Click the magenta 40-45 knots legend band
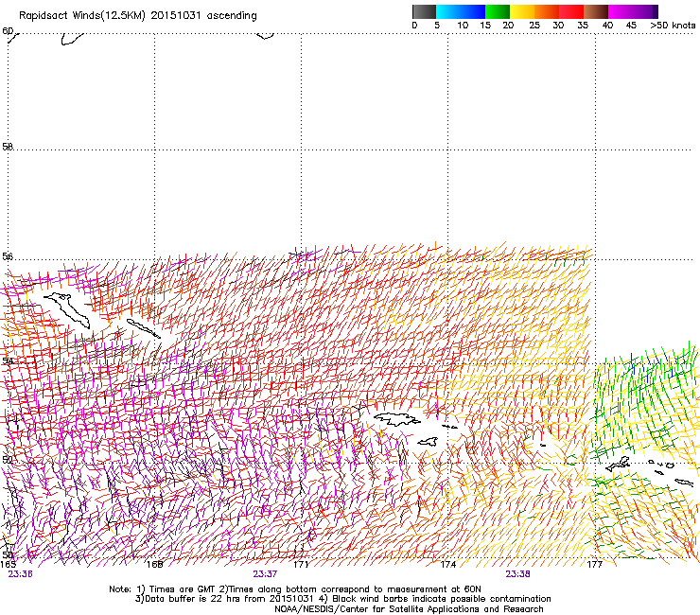Screen dimensions: 700x615 click(x=621, y=11)
